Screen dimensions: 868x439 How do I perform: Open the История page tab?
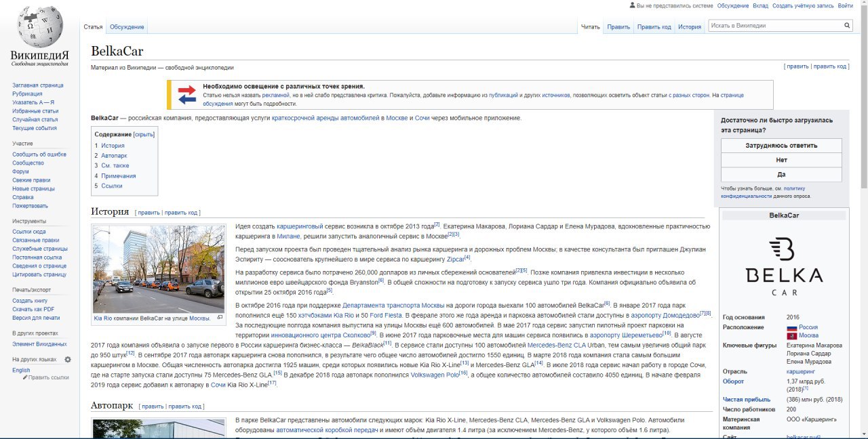pyautogui.click(x=690, y=27)
